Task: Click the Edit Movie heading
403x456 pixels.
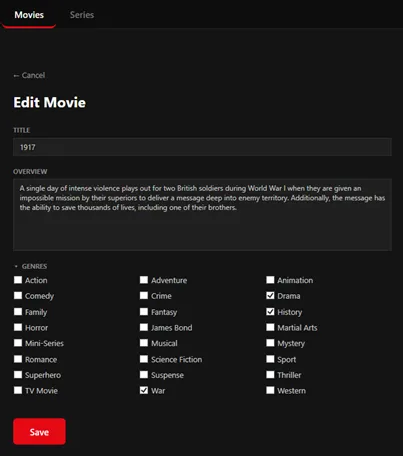Action: pyautogui.click(x=49, y=102)
